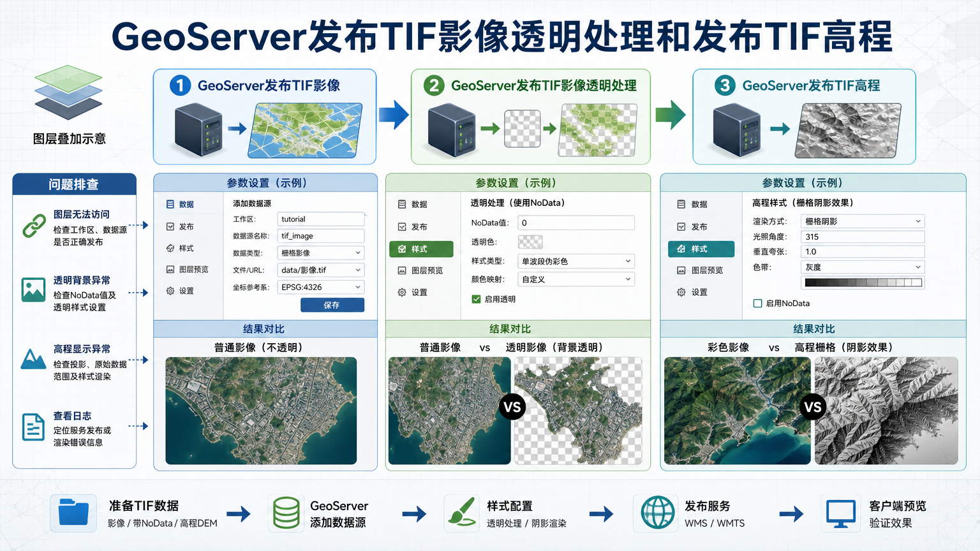Image resolution: width=980 pixels, height=551 pixels.
Task: Click the 数据 icon in transparency panel
Action: click(402, 204)
